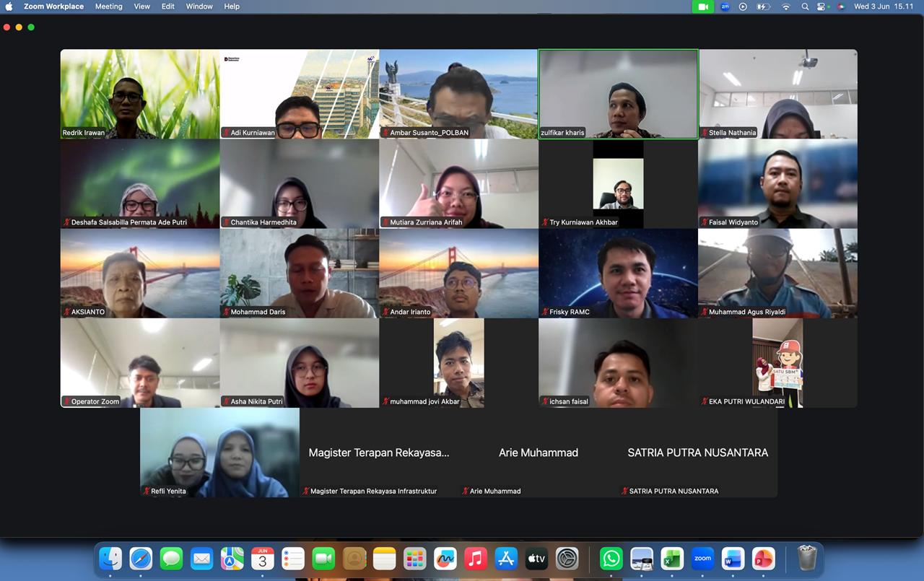The width and height of the screenshot is (924, 581).
Task: Open App Store from the dock
Action: point(506,559)
